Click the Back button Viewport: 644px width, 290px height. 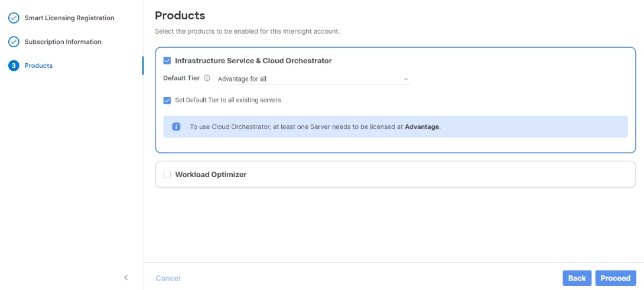click(x=577, y=278)
